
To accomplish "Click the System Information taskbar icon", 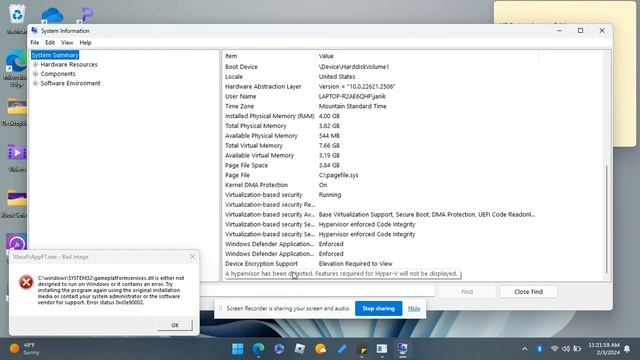I will [x=402, y=349].
